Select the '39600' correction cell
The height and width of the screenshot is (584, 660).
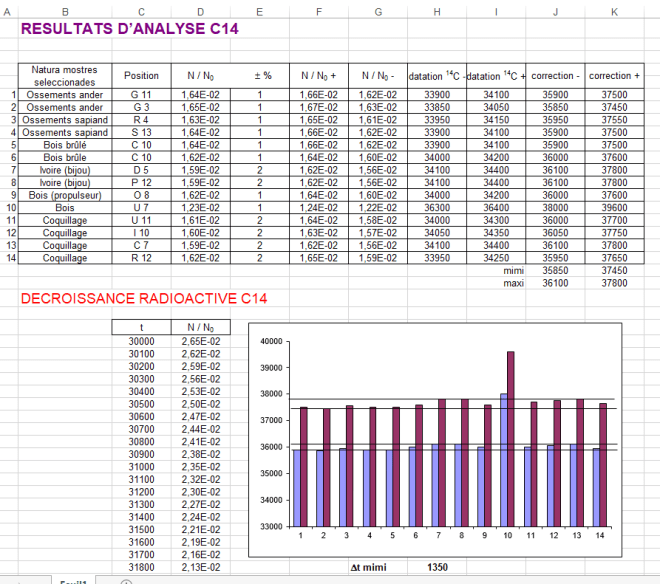[614, 208]
